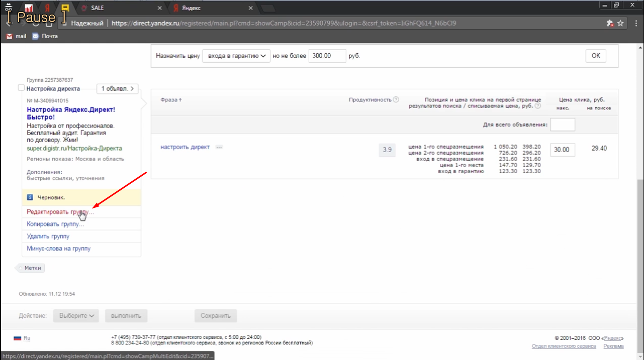
Task: Expand the 1 объявл. ads list
Action: pos(118,89)
